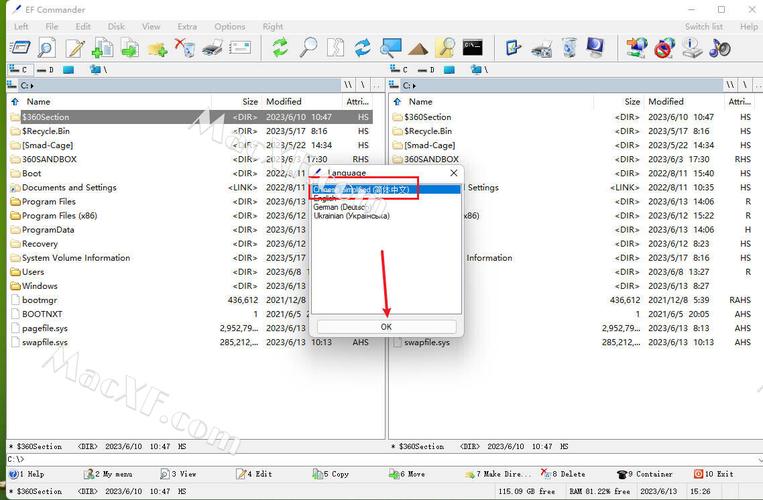Screen dimensions: 763x500
Task: Click the command line input field C:\>
Action: click(x=382, y=459)
